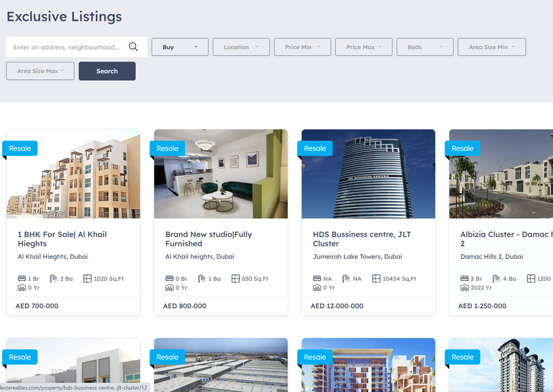Expand the Beds dropdown

pyautogui.click(x=425, y=47)
